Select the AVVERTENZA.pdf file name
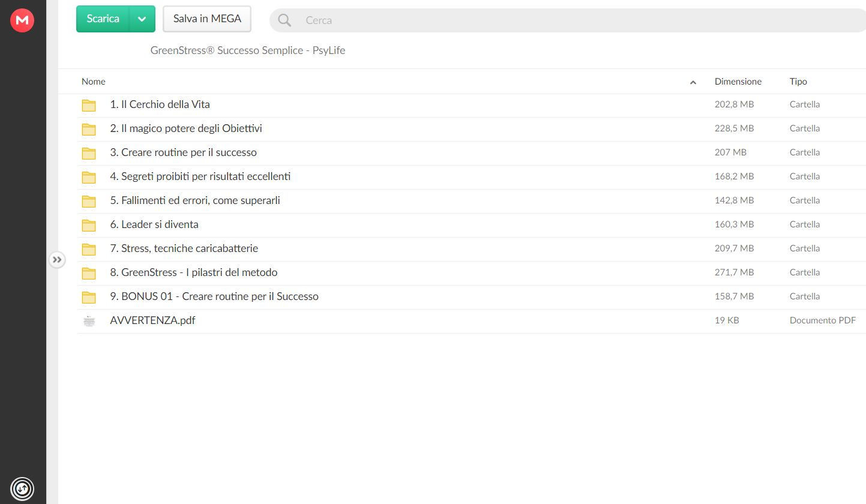 tap(153, 320)
